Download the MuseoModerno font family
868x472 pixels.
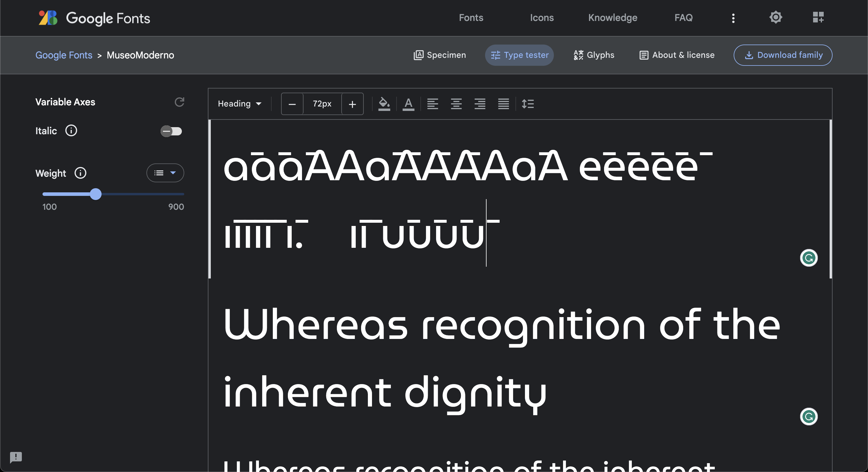click(x=783, y=55)
